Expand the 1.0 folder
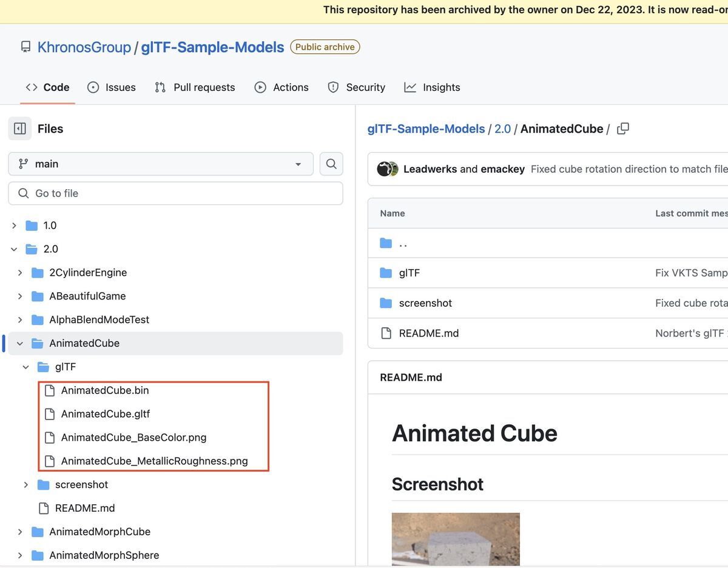Image resolution: width=728 pixels, height=568 pixels. click(14, 226)
